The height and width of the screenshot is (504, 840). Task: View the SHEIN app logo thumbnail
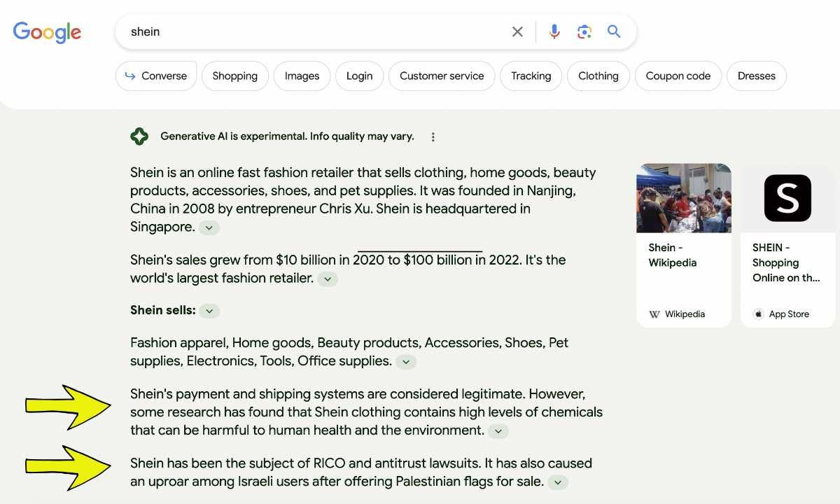pos(788,198)
